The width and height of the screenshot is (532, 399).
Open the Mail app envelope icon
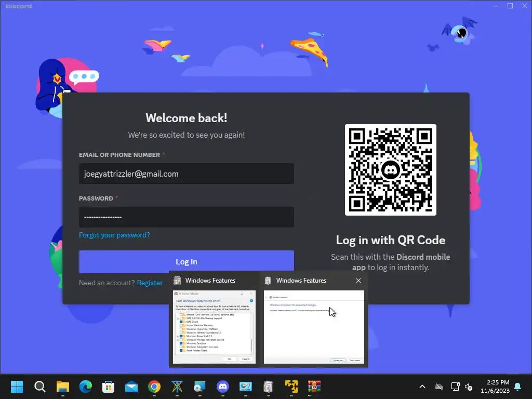[131, 387]
